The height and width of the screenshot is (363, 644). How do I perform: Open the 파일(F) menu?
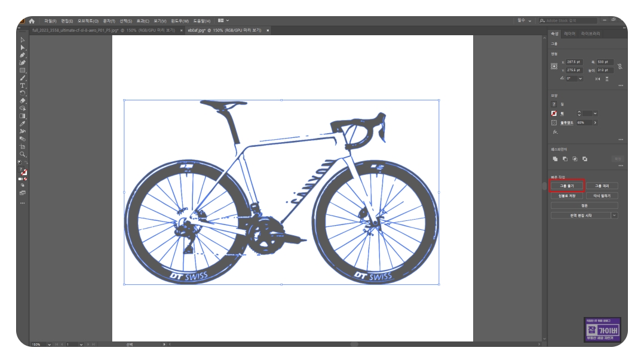tap(50, 20)
